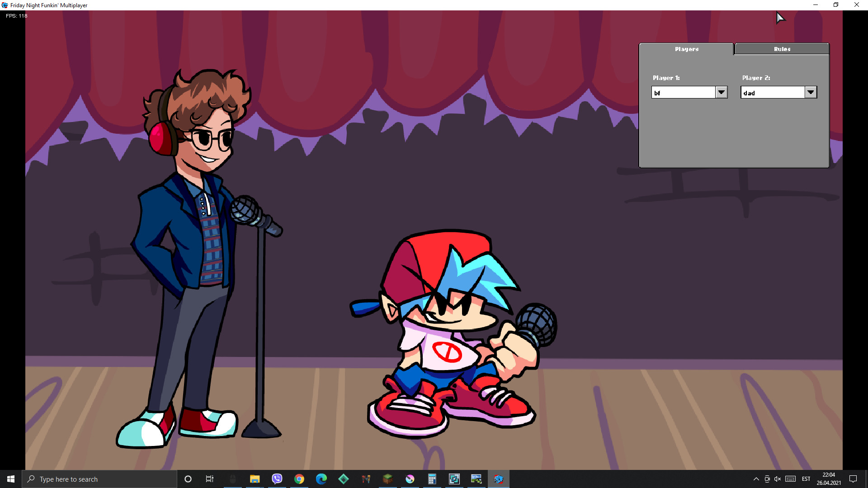Switch to the Rules tab
Viewport: 868px width, 488px height.
tap(782, 49)
